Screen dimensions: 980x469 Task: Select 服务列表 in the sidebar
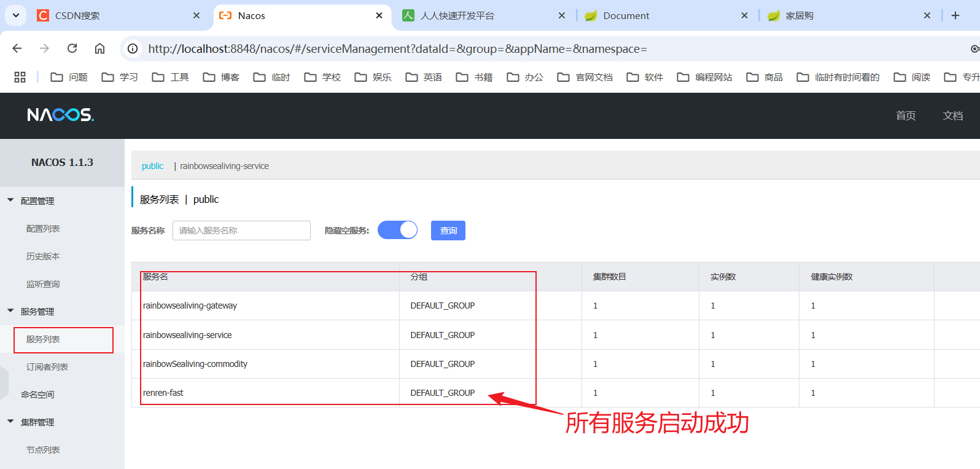tap(43, 339)
